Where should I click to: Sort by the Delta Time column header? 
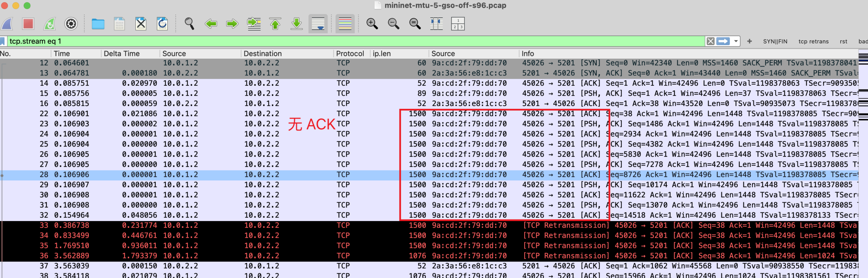pos(122,54)
